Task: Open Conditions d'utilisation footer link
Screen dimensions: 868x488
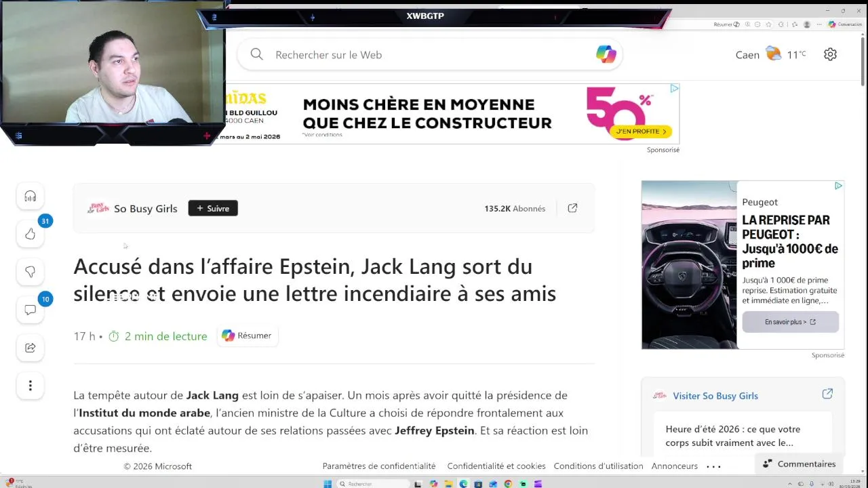Action: [x=598, y=466]
